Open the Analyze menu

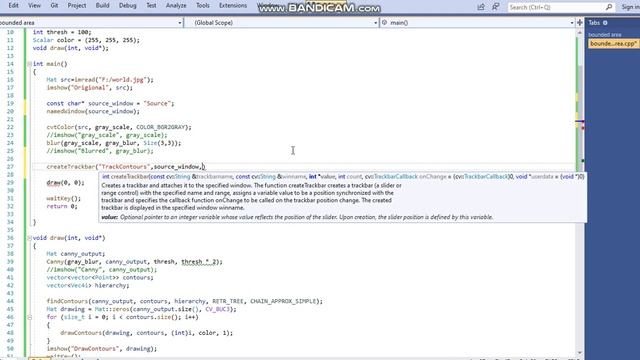coord(176,5)
